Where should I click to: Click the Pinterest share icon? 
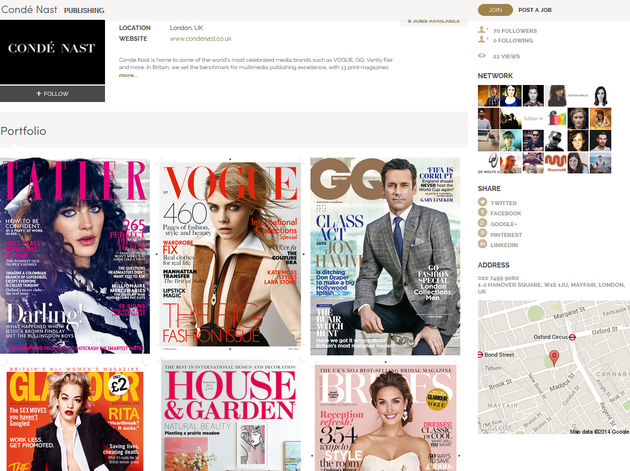(x=482, y=233)
